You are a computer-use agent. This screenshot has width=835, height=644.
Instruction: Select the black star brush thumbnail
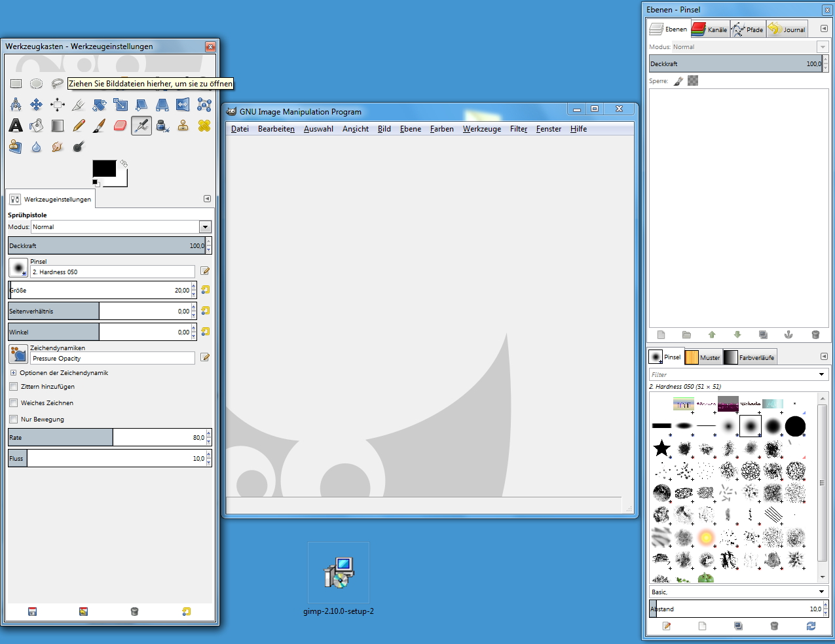pyautogui.click(x=662, y=448)
